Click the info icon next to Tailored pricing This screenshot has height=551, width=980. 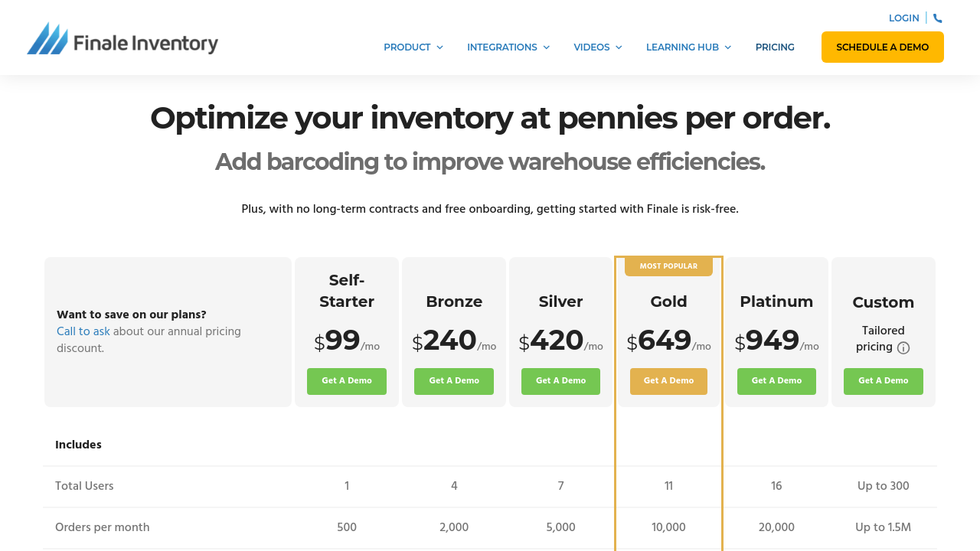(903, 348)
